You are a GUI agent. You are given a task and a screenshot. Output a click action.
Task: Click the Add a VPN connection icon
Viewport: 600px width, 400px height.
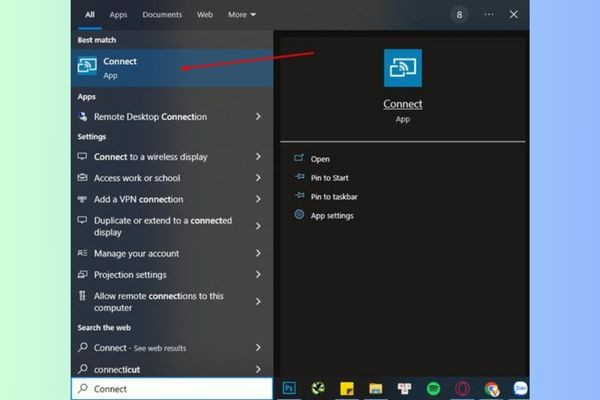(82, 199)
